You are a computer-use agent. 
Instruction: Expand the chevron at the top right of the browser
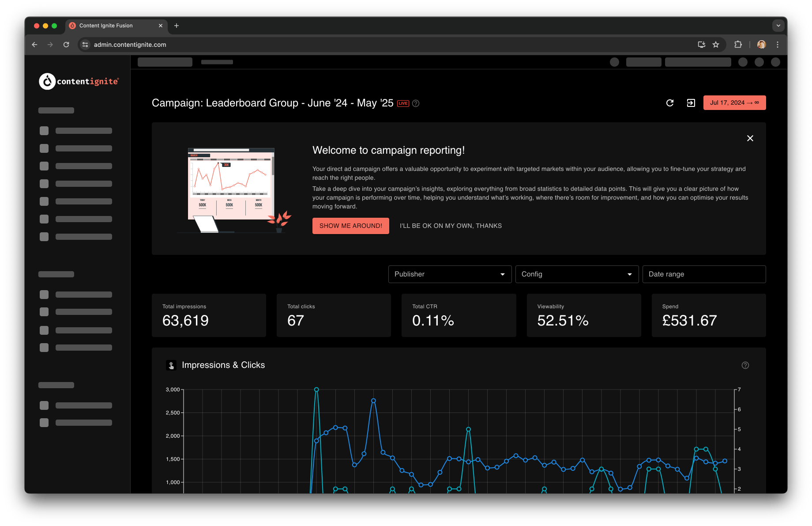(778, 26)
